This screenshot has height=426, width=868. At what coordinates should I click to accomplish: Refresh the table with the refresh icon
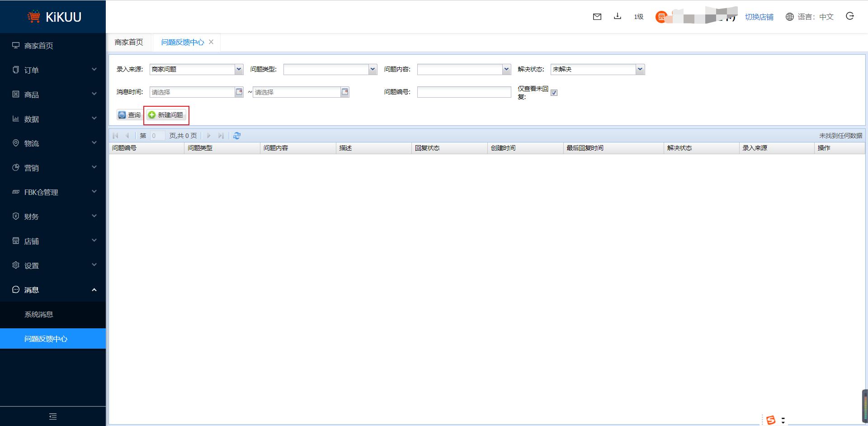[x=237, y=136]
